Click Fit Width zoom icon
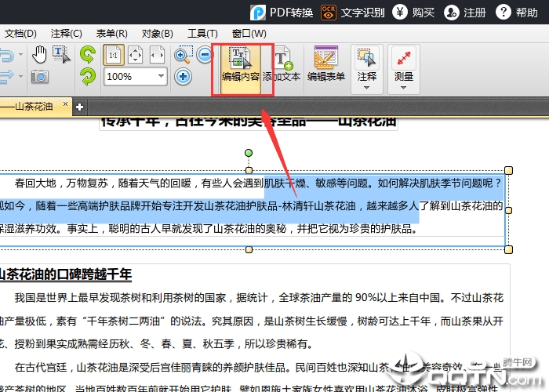The image size is (549, 392). (157, 55)
